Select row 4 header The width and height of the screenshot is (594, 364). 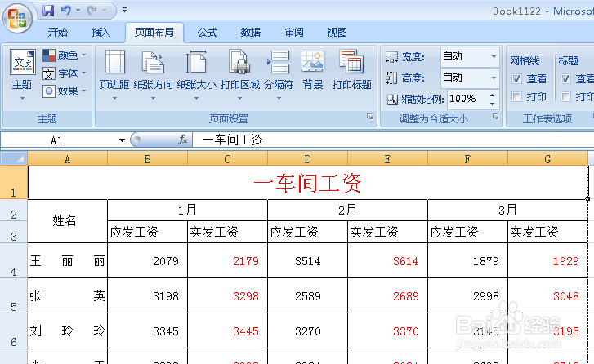pos(14,260)
